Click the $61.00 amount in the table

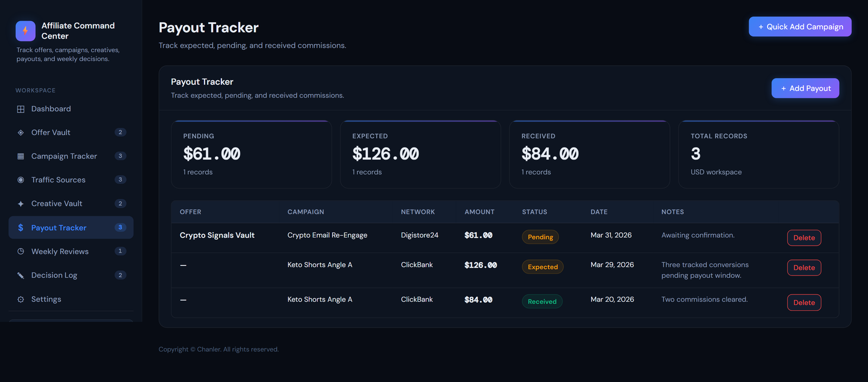[478, 235]
